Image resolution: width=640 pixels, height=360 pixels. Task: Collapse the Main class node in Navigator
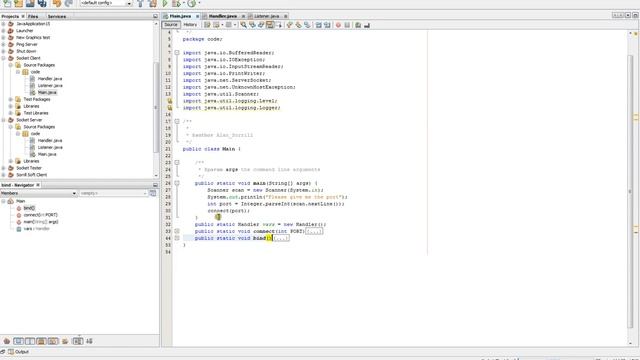pos(4,201)
